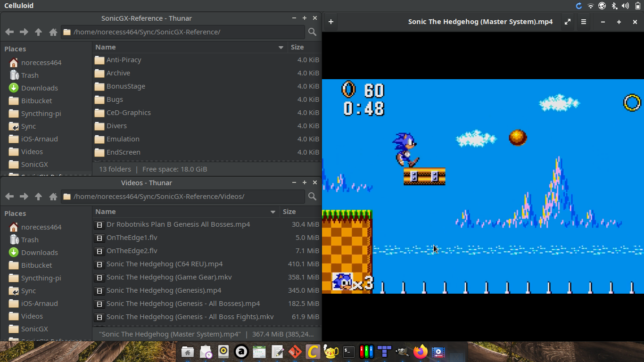Screen dimensions: 644x362
Task: Select Sonic The Hedgehog (Game Gear).mkv
Action: point(206,277)
